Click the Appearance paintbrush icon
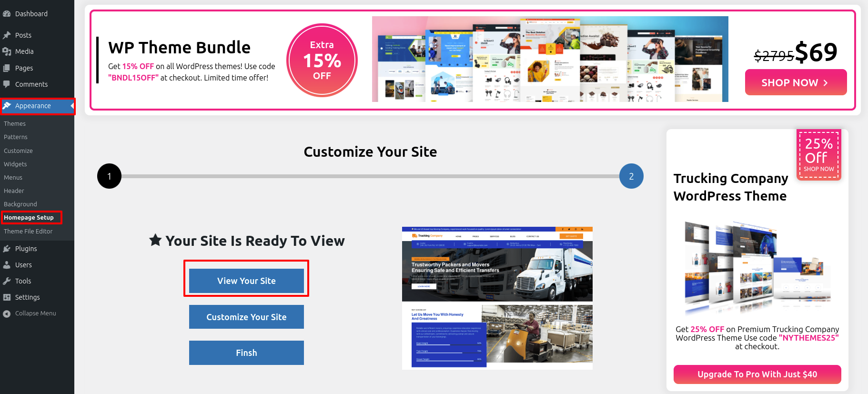The height and width of the screenshot is (394, 868). 7,106
